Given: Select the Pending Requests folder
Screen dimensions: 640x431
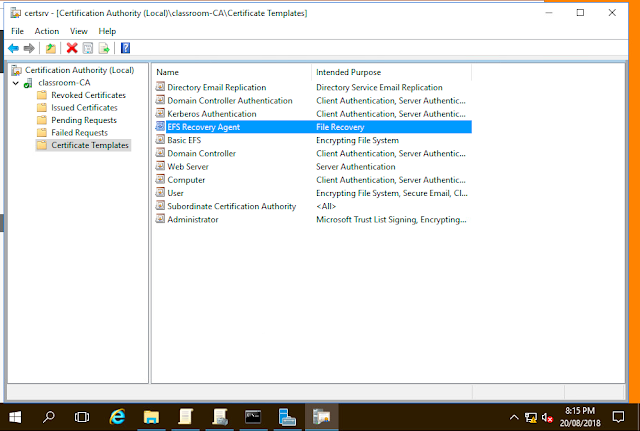Looking at the screenshot, I should [x=84, y=120].
